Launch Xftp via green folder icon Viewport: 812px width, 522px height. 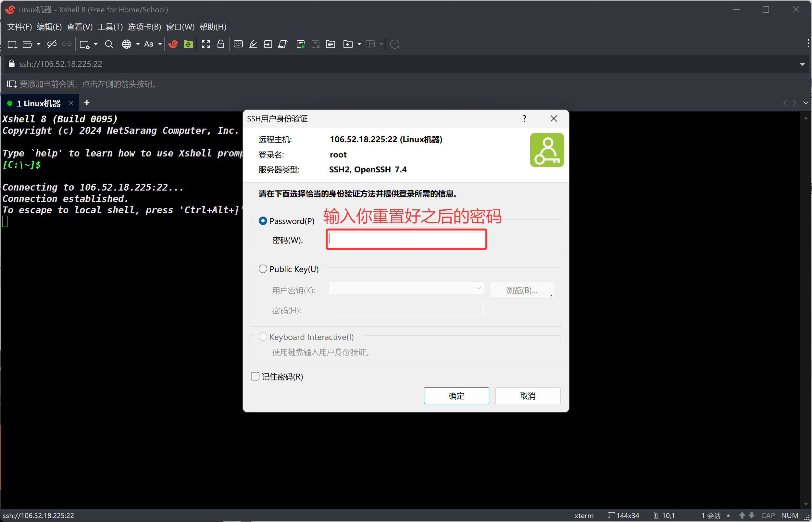(188, 44)
